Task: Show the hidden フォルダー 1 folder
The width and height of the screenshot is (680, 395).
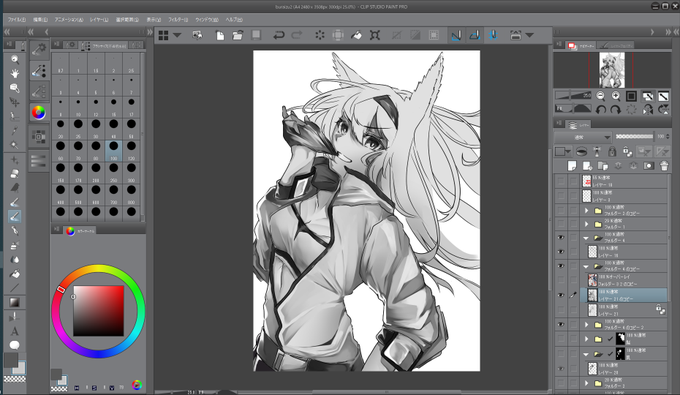Action: [561, 224]
